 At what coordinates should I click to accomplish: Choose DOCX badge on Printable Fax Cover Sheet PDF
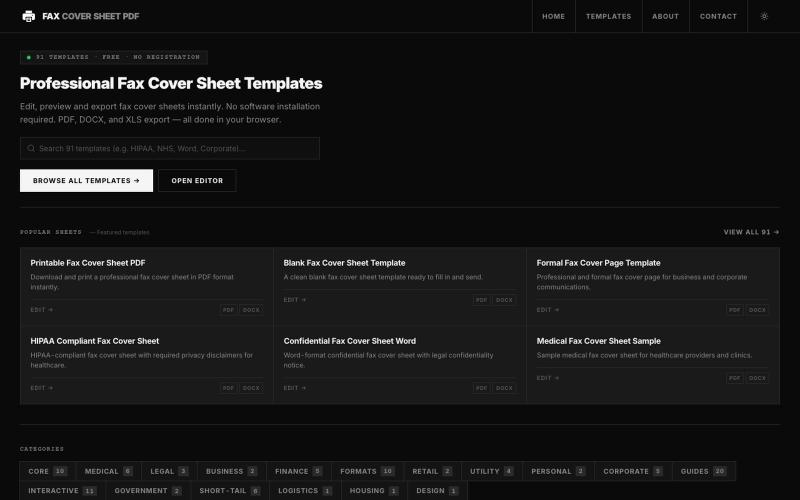251,310
